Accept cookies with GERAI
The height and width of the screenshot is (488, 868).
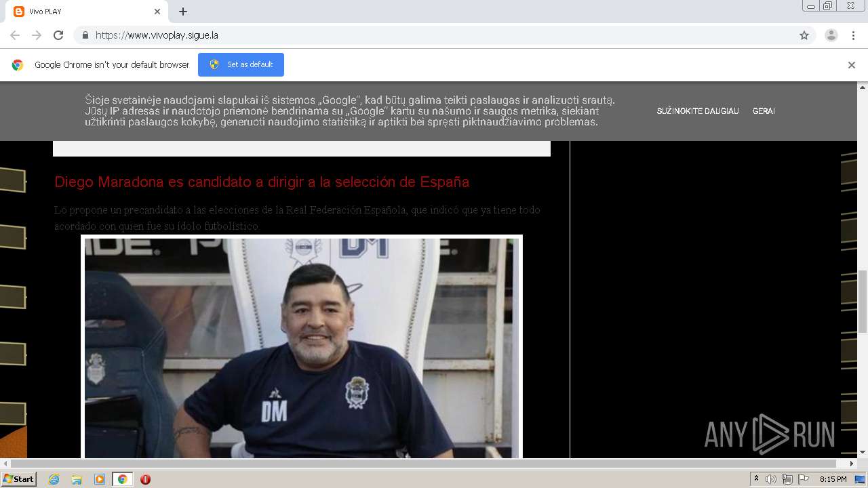(x=764, y=111)
